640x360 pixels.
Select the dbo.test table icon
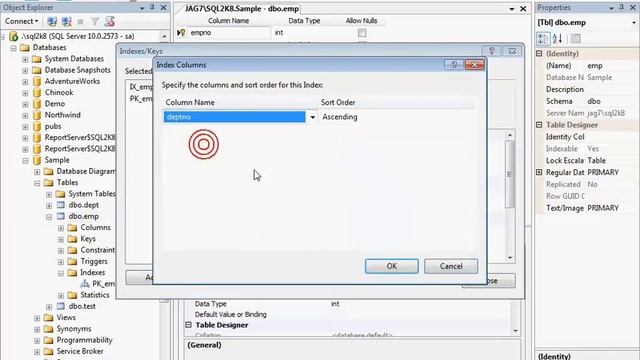(61, 306)
